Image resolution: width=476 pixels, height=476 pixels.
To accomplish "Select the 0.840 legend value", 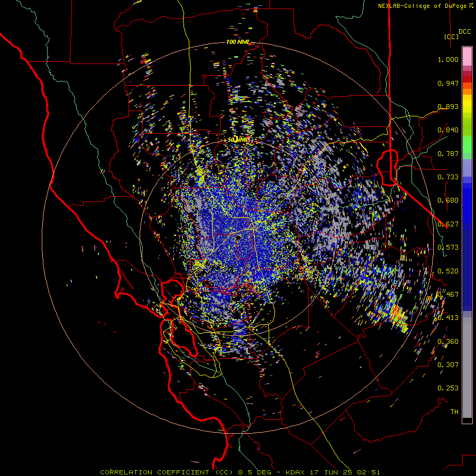I will tap(448, 130).
